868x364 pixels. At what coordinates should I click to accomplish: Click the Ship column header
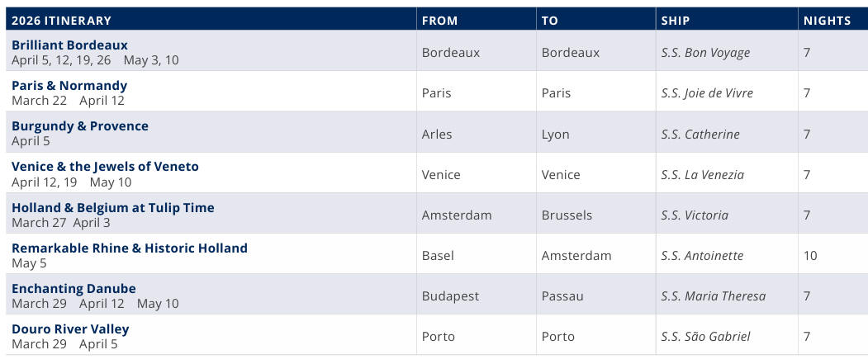(676, 21)
